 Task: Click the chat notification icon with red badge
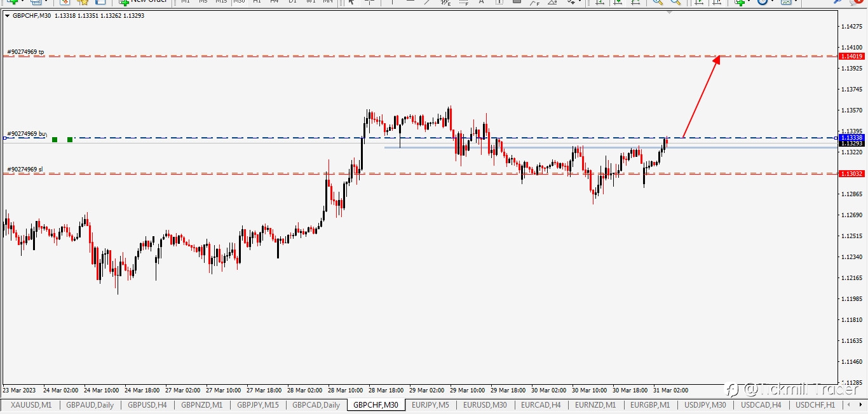click(855, 2)
